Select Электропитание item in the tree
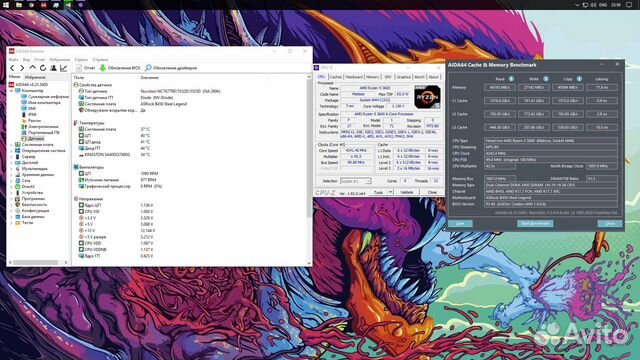The image size is (640, 360). pos(40,127)
